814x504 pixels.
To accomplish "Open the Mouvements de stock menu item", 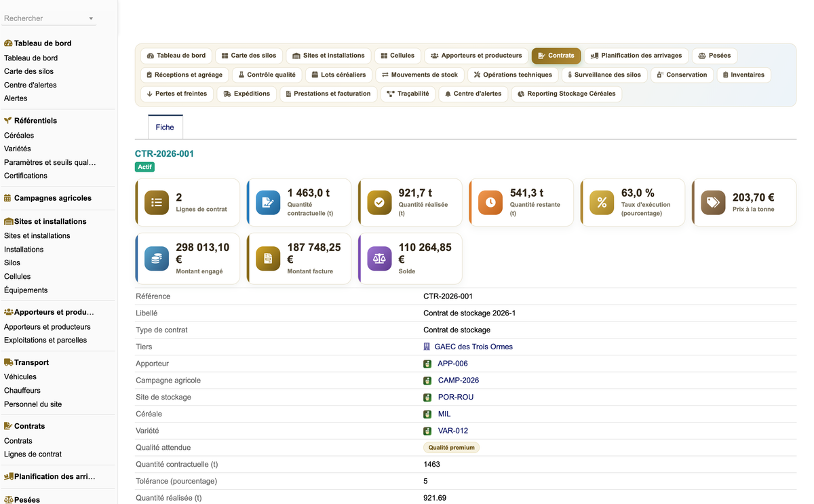I will [420, 75].
